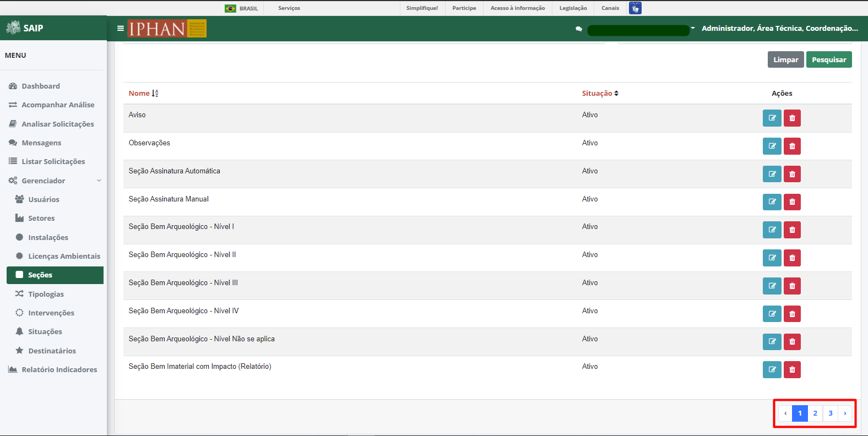Image resolution: width=868 pixels, height=436 pixels.
Task: Delete the Nível Não se aplica row
Action: point(792,342)
